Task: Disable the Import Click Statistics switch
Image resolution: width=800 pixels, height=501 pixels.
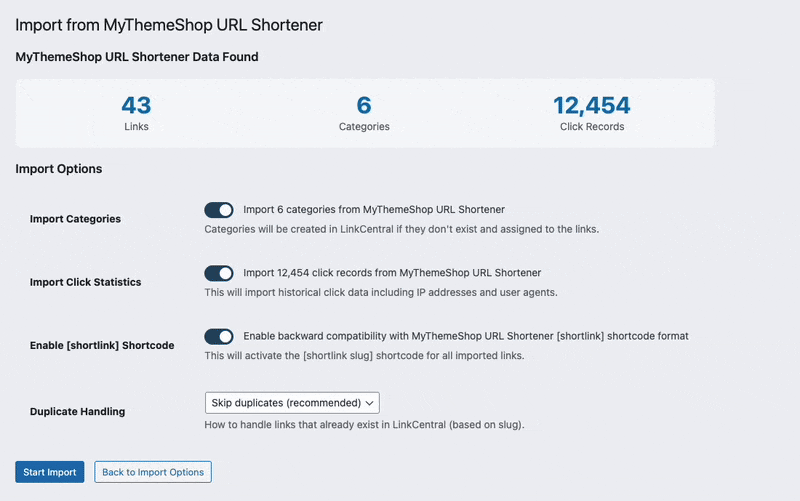Action: pos(218,273)
